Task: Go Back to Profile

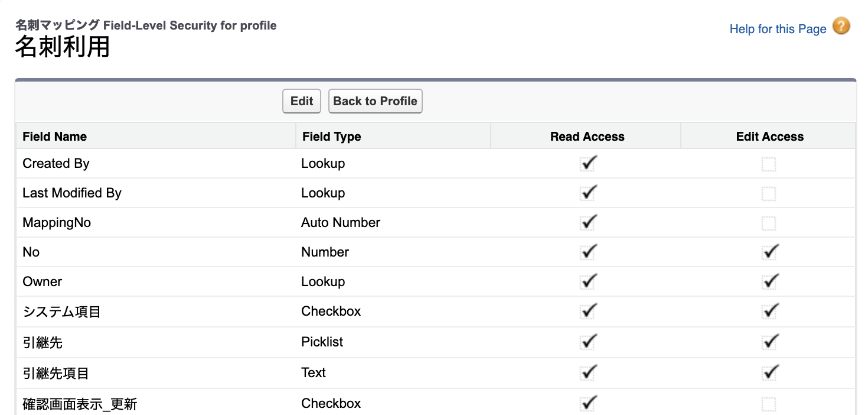Action: click(x=375, y=101)
